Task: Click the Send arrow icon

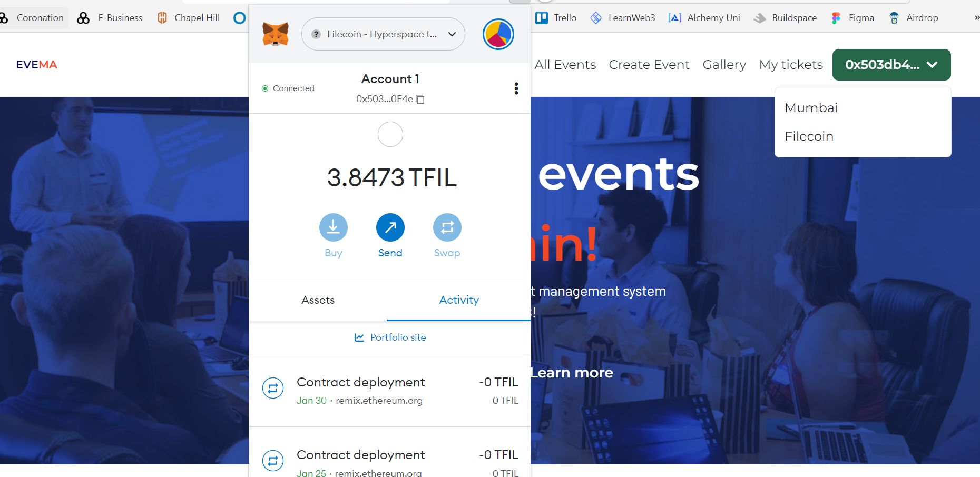Action: click(x=390, y=227)
